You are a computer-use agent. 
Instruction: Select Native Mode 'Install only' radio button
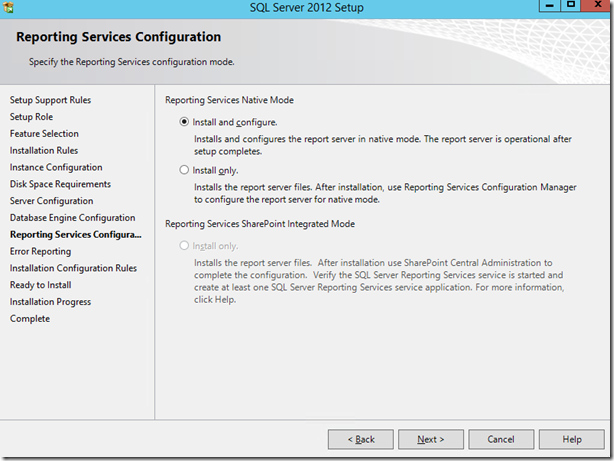point(184,170)
